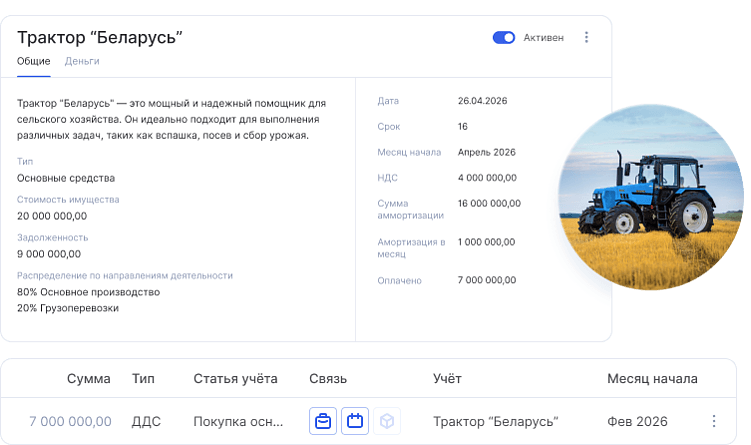Click the amortization sum 16 000 000,00
Screen dimensions: 751x445
[489, 203]
